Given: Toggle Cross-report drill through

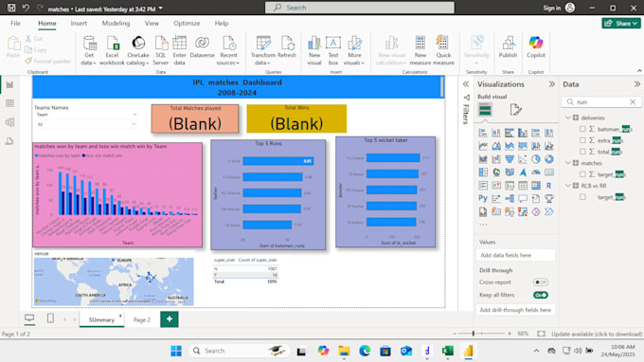Looking at the screenshot, I should (541, 282).
